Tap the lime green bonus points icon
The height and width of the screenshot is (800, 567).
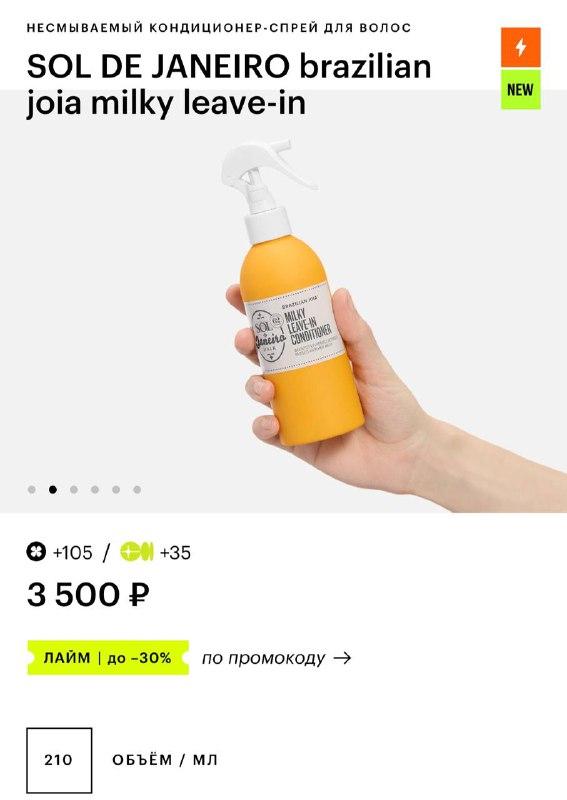[137, 552]
